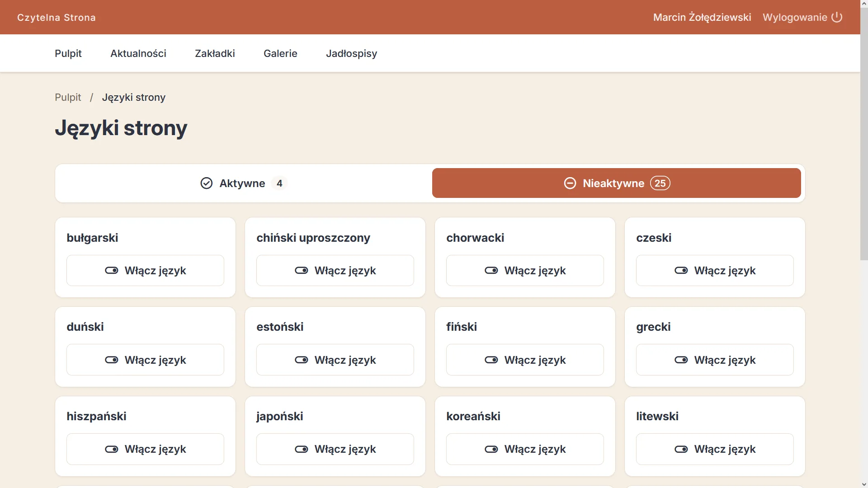Click the 25 count badge on Nieaktywne
This screenshot has height=488, width=868.
pos(660,183)
